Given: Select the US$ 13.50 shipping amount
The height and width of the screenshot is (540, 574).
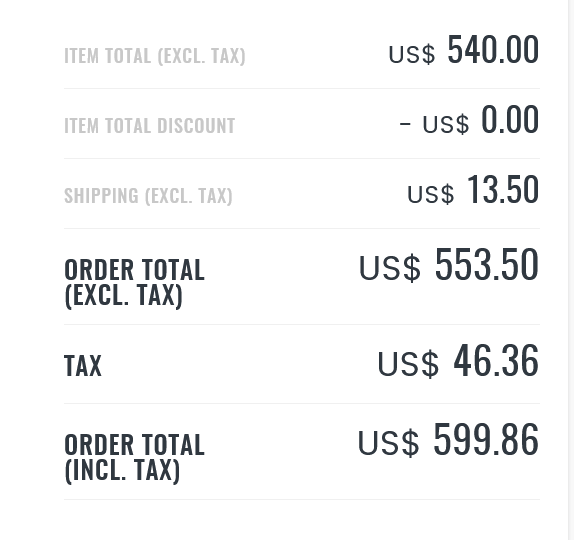Looking at the screenshot, I should (473, 190).
